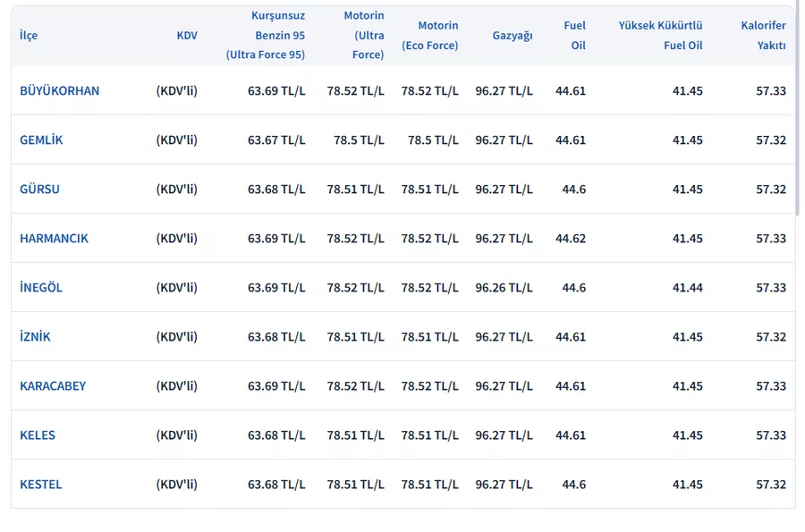The height and width of the screenshot is (532, 805).
Task: Click the İZNİK district link
Action: point(35,337)
